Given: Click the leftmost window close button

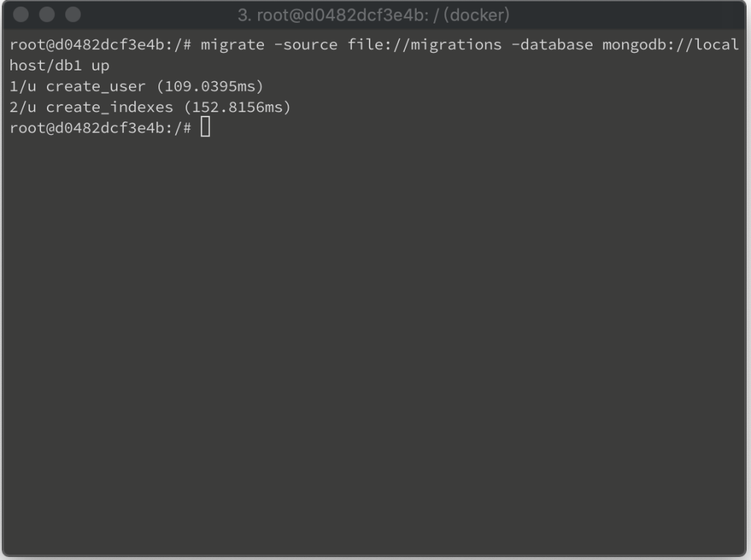Looking at the screenshot, I should click(21, 15).
